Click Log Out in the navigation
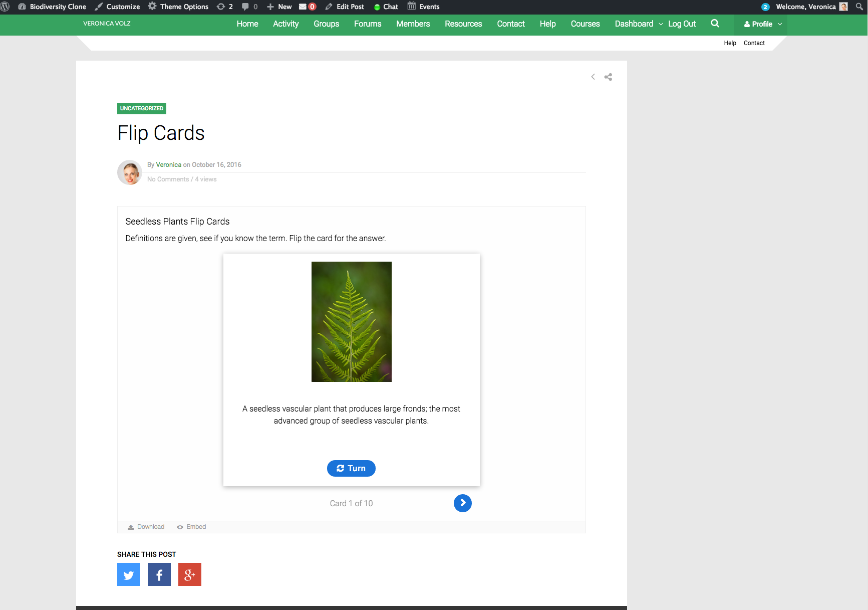 point(682,24)
